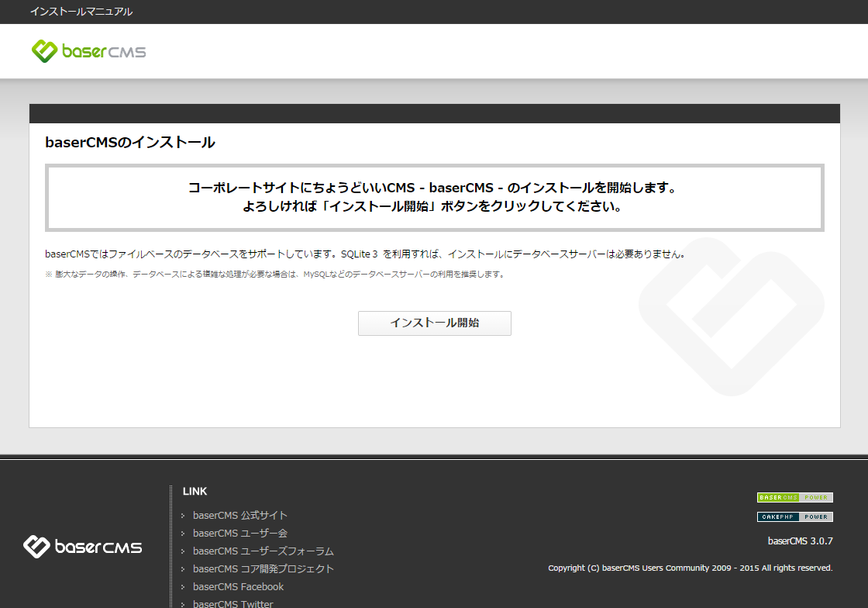Open the baserCMS Facebook link

(238, 586)
